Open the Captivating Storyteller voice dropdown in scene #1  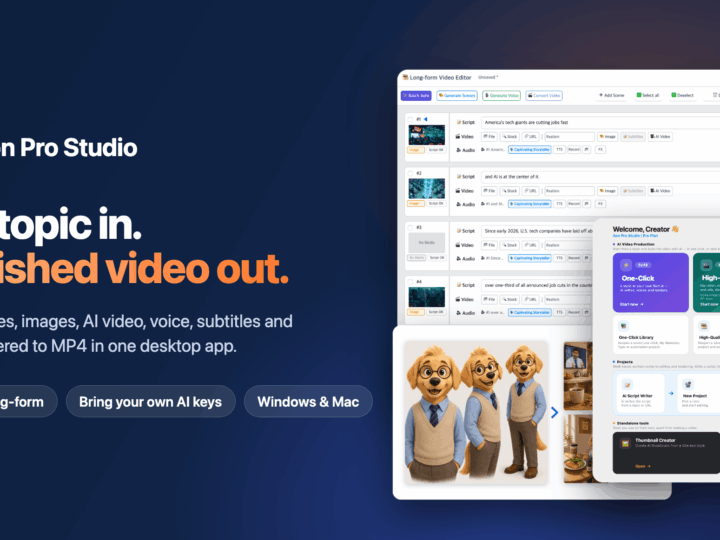(529, 150)
